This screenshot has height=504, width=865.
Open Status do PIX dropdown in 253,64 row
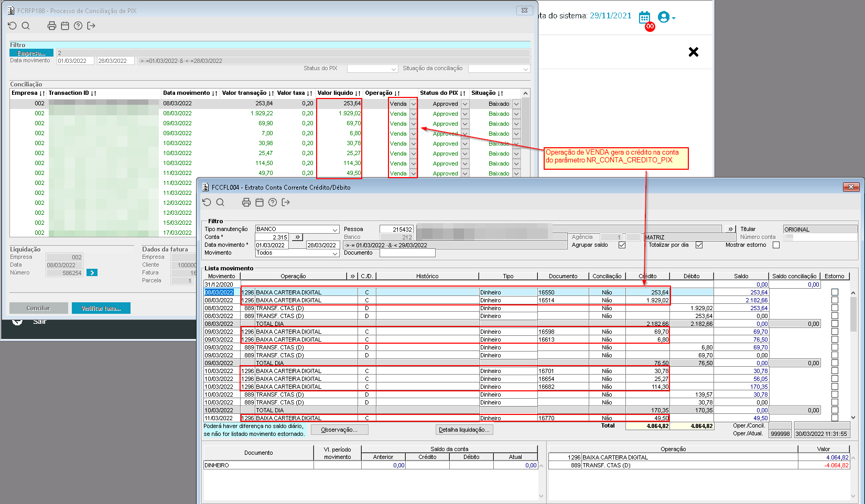[x=464, y=104]
